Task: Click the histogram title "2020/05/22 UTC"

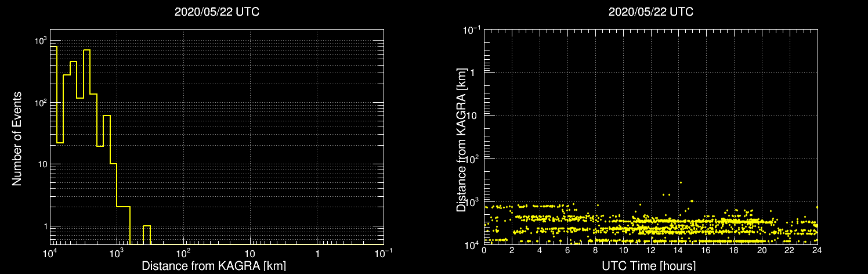Action: pos(217,12)
